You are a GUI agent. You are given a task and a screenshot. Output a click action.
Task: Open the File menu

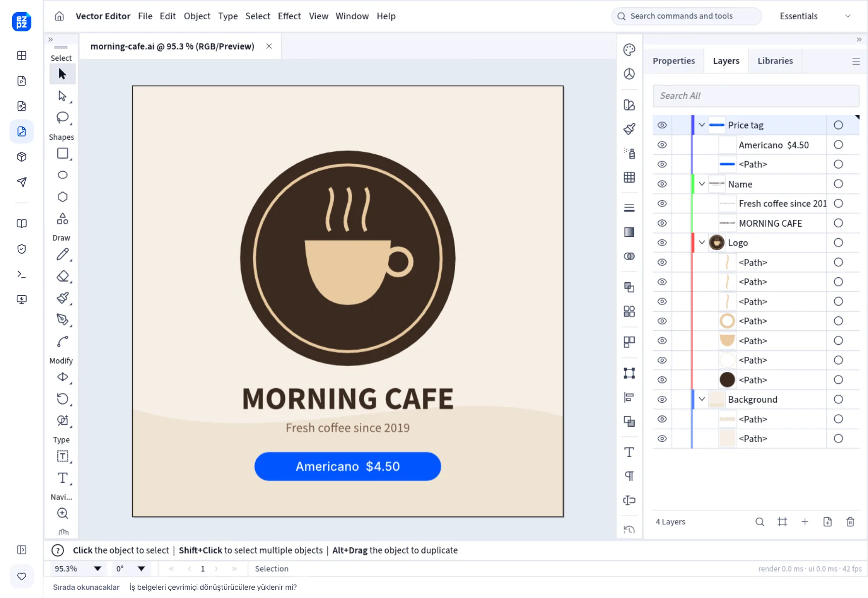click(145, 16)
